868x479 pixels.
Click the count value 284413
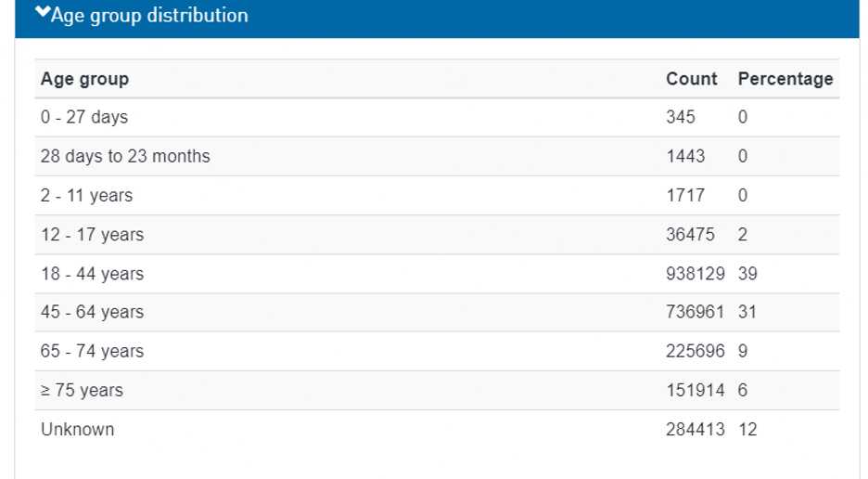coord(696,430)
